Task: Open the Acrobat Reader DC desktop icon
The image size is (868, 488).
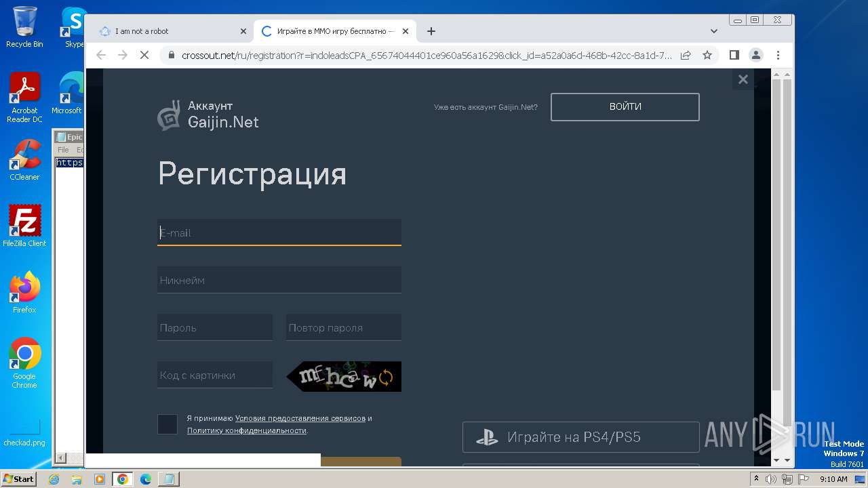Action: coord(24,98)
